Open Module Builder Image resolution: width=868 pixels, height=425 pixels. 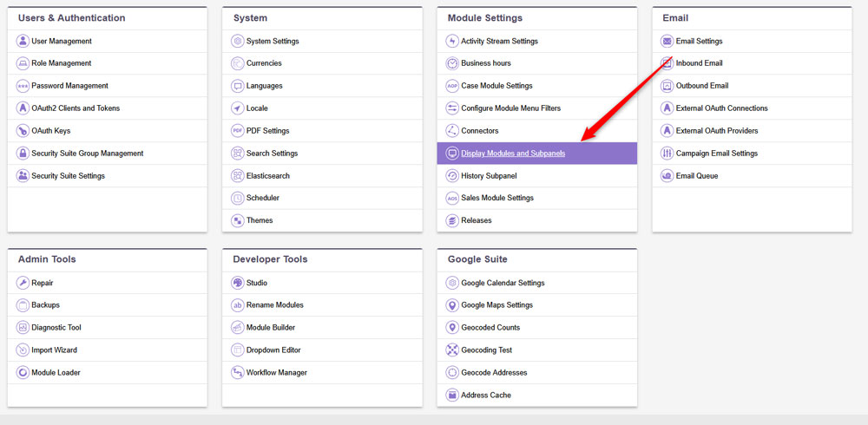pos(271,328)
